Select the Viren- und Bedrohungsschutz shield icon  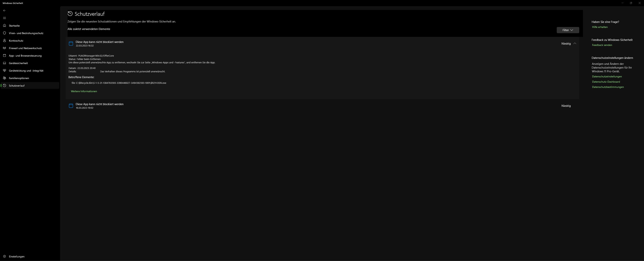click(4, 33)
